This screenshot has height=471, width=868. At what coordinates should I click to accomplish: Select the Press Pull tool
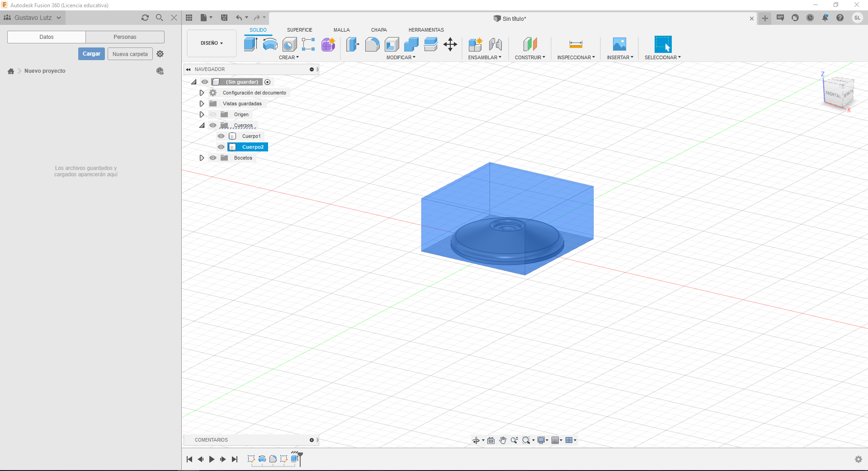coord(353,44)
